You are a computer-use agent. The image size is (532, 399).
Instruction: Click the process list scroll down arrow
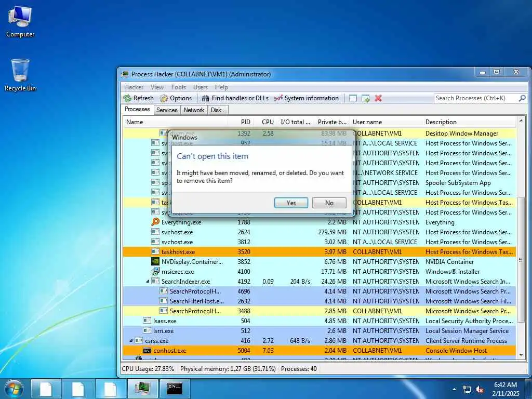[521, 355]
